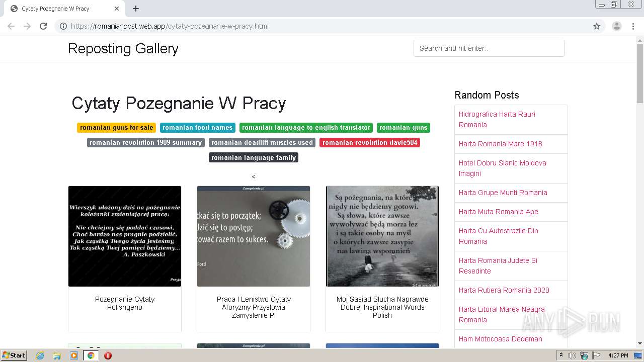Click the browser forward arrow
Viewport: 644px width, 362px height.
coord(27,26)
